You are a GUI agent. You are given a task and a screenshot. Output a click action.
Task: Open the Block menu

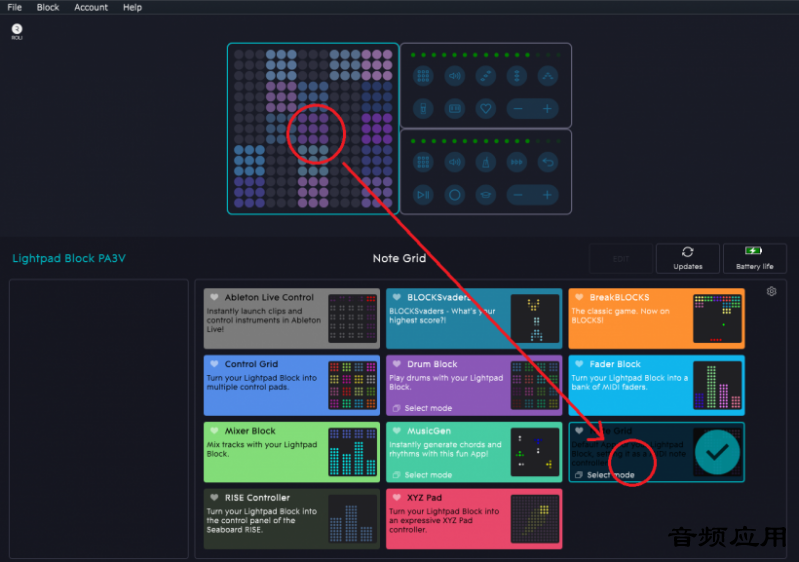(48, 7)
